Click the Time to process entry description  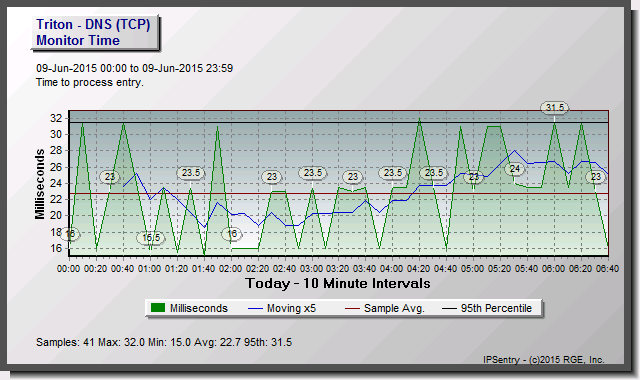click(x=90, y=82)
